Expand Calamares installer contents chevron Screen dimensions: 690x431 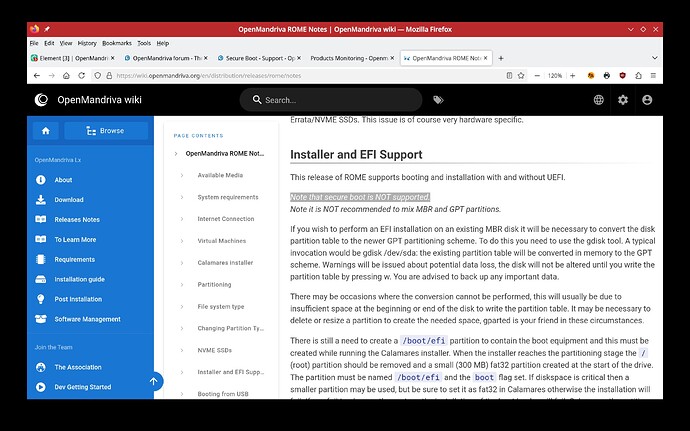[182, 263]
